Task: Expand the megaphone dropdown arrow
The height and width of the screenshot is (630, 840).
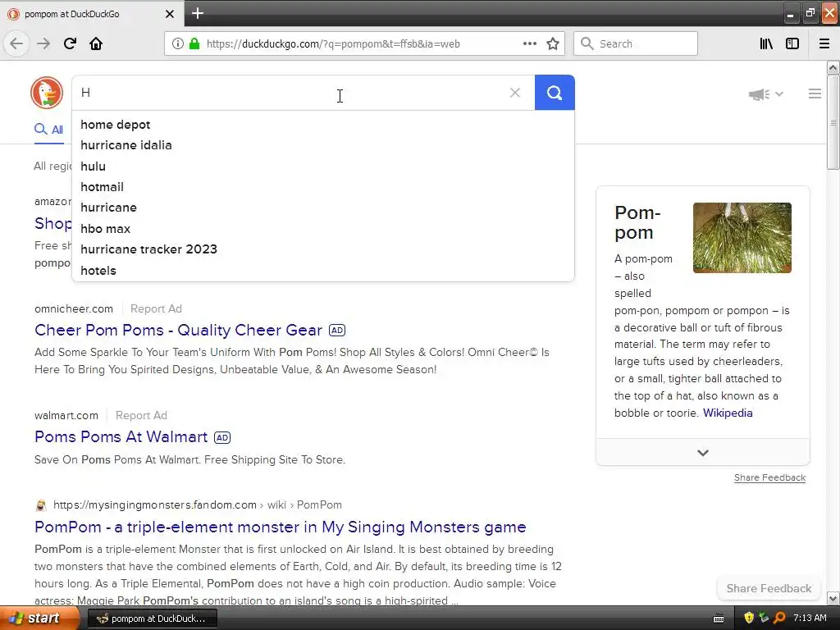Action: pos(779,94)
